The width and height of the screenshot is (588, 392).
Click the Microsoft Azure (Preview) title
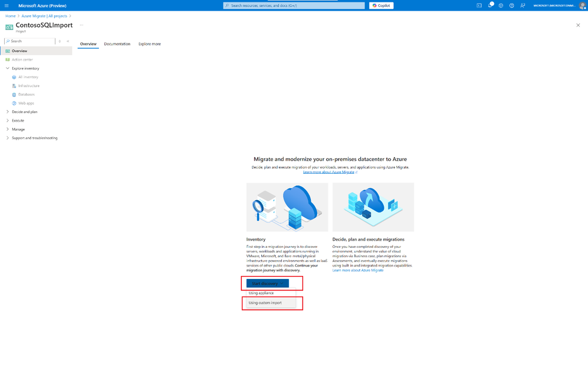(x=42, y=6)
